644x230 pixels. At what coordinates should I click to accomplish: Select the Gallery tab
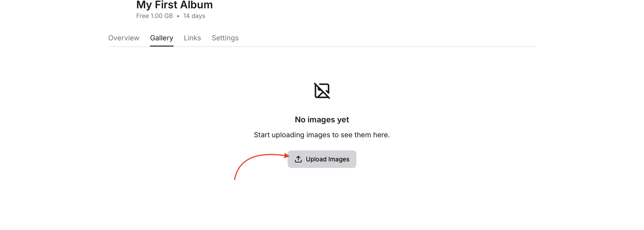click(162, 38)
